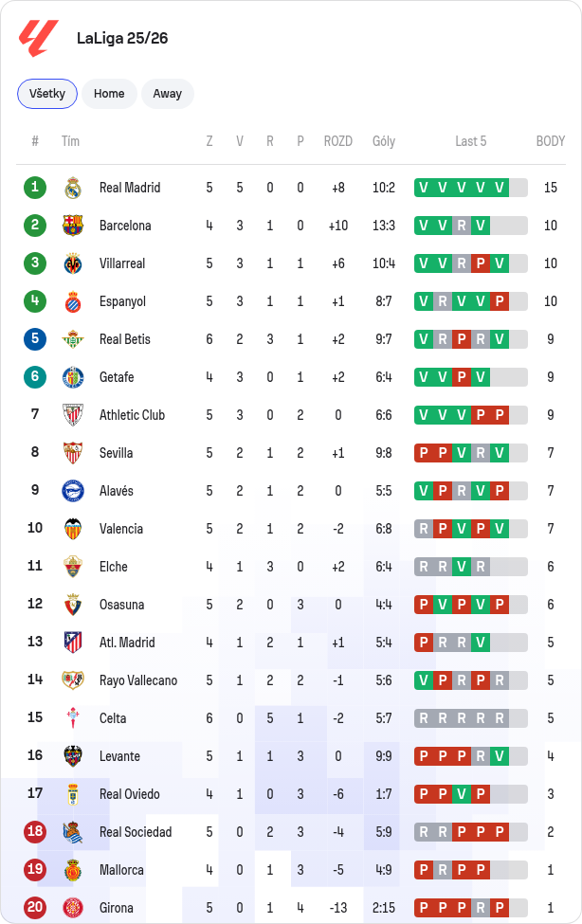Sort by the BODY column header

[x=550, y=141]
